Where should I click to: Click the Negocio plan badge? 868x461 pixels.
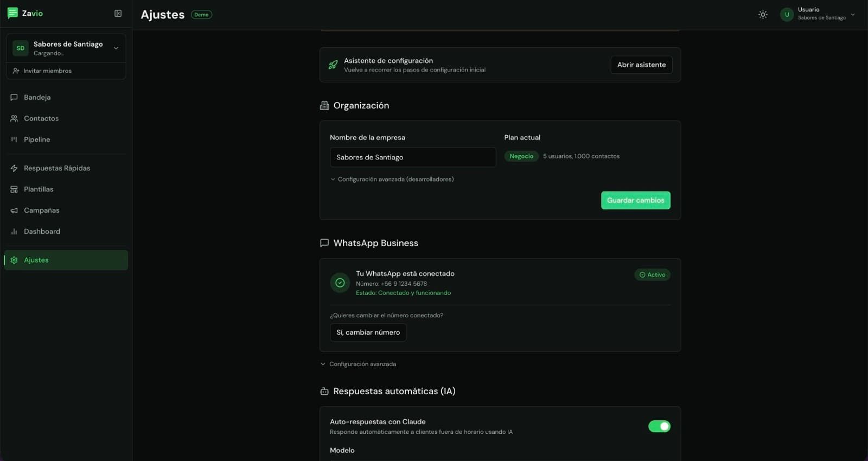pyautogui.click(x=521, y=156)
